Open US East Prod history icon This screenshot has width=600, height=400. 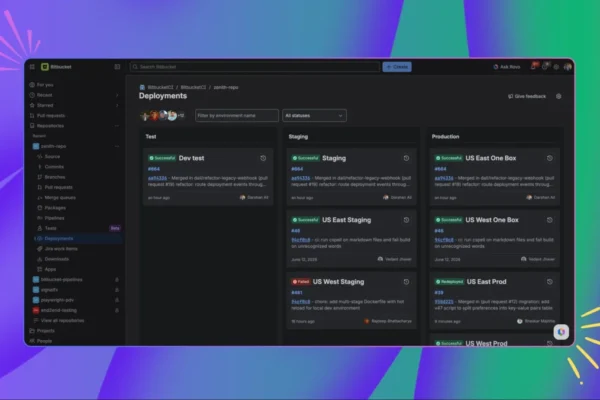[x=550, y=282]
